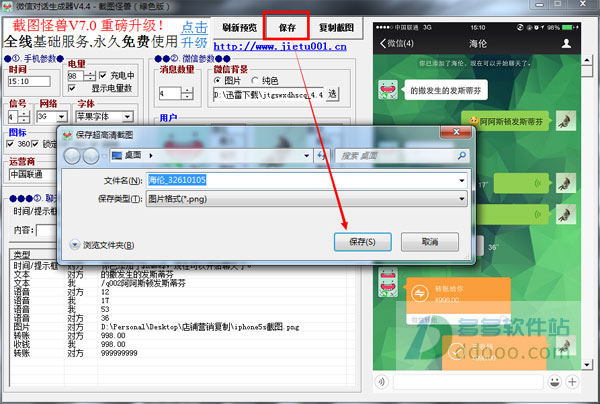Select the 图片 background radio button
Screen dimensions: 600x404
coord(217,80)
